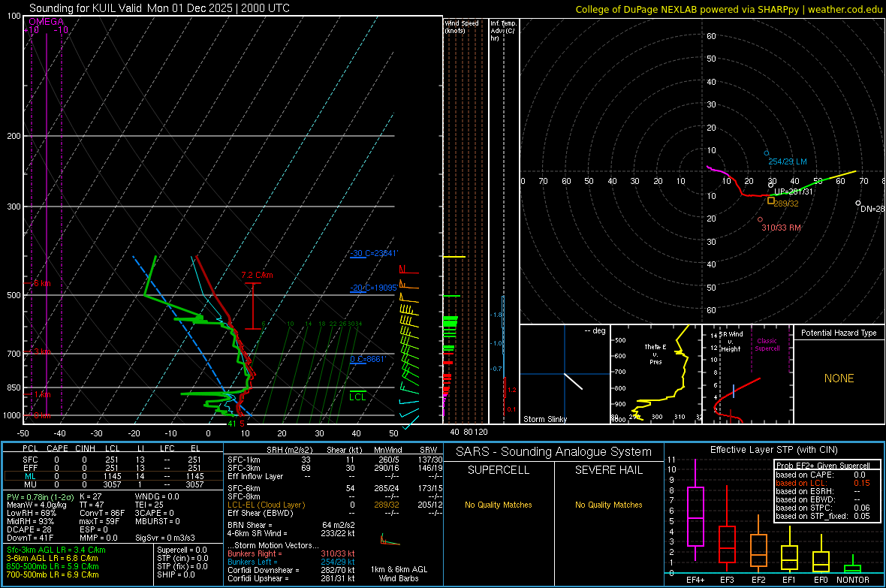
Task: Click the Effective Layer STP (with CIN) title
Action: click(x=773, y=450)
